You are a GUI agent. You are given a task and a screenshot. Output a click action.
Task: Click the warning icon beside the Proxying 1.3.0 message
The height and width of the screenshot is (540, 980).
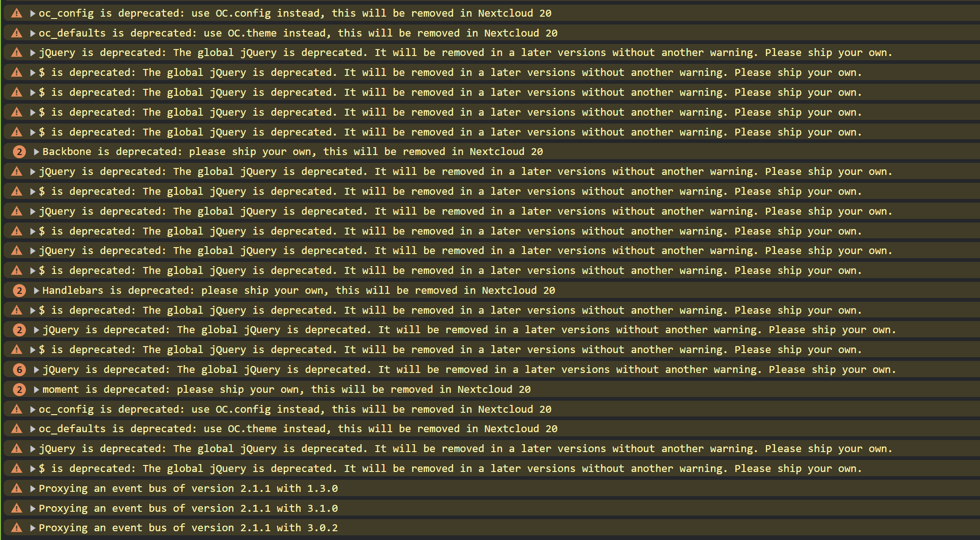click(x=17, y=488)
